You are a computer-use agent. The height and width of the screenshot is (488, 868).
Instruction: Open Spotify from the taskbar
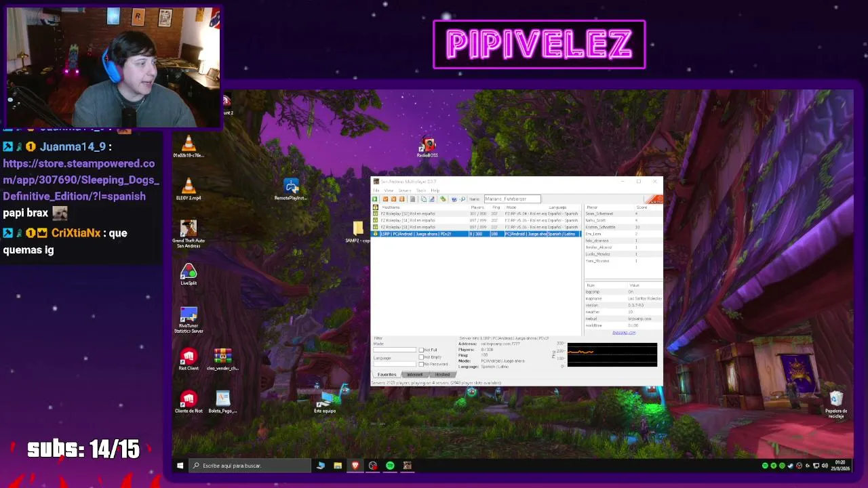point(390,466)
